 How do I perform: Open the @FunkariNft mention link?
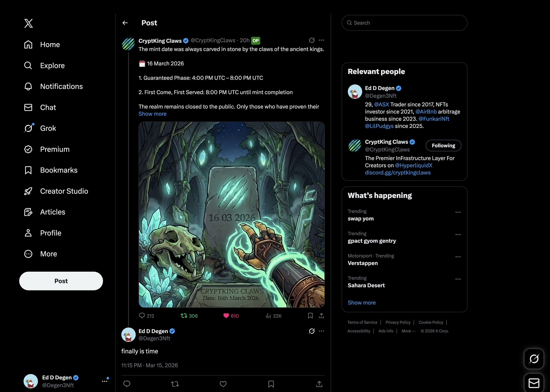[434, 119]
